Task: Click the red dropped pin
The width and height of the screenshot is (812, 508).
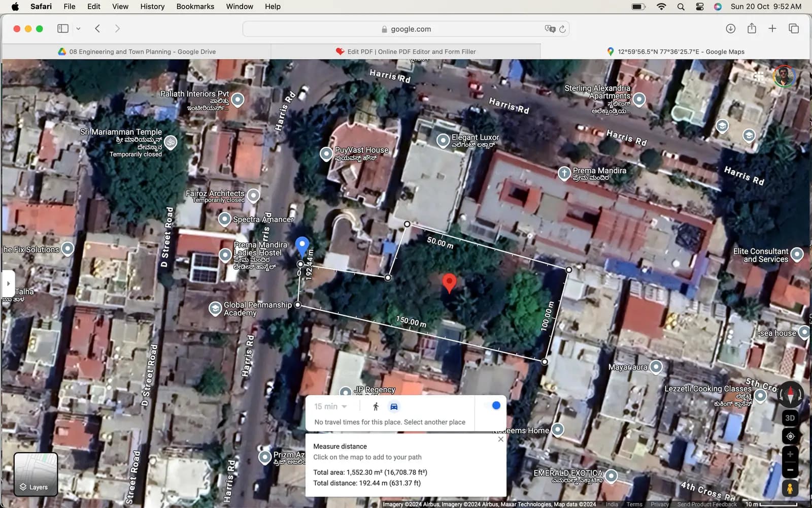Action: tap(449, 283)
